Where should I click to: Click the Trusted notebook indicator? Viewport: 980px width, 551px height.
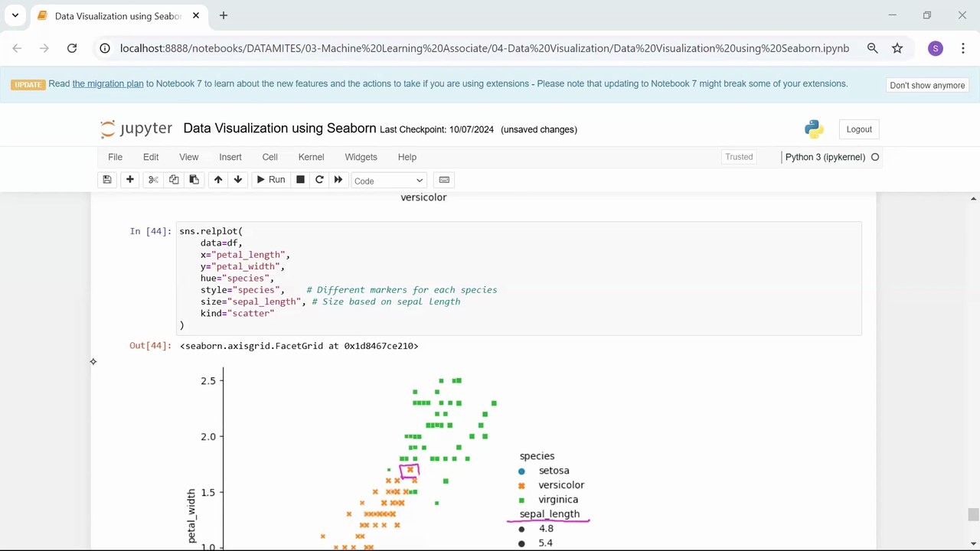(x=739, y=157)
